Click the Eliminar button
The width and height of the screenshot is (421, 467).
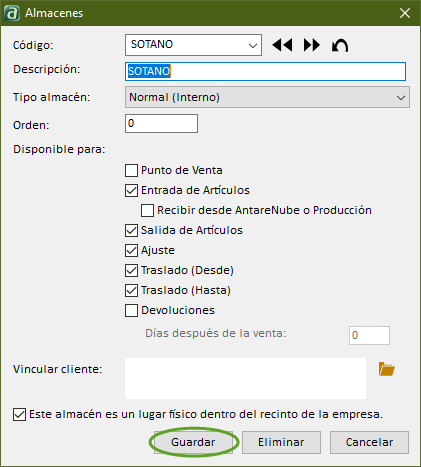pyautogui.click(x=281, y=442)
